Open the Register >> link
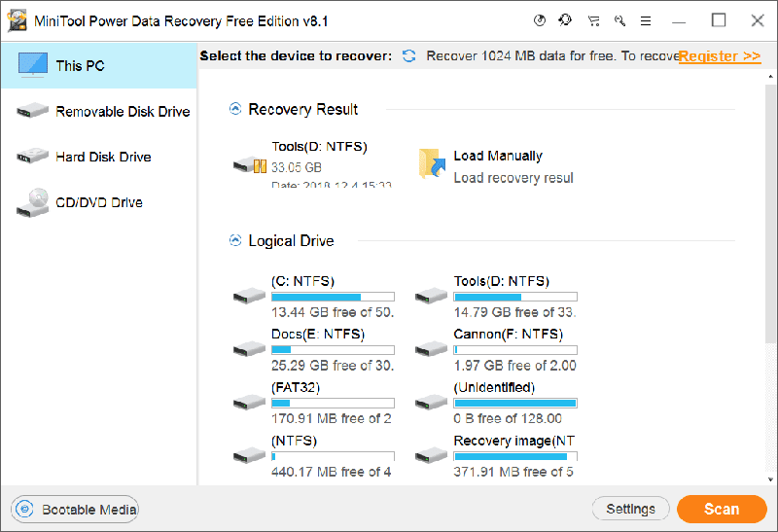Image resolution: width=778 pixels, height=532 pixels. 720,56
